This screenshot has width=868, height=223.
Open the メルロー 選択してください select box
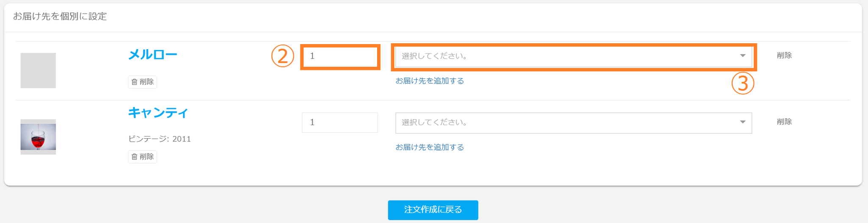(x=568, y=56)
